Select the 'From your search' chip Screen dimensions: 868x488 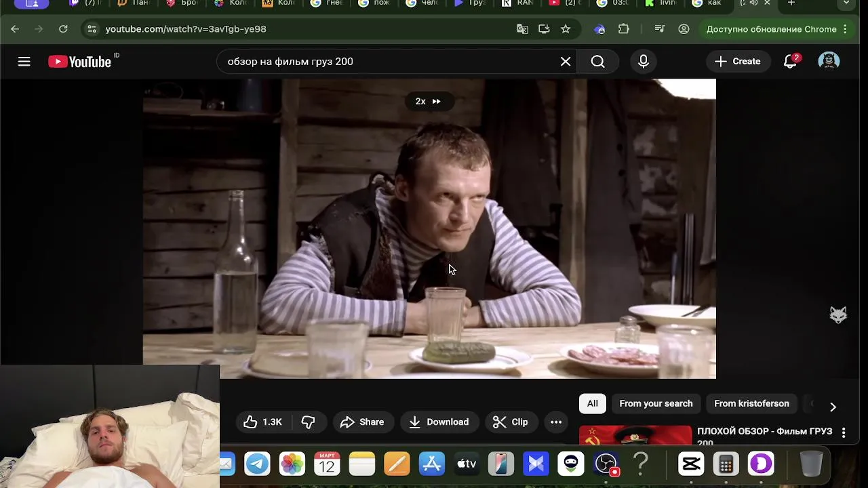656,404
